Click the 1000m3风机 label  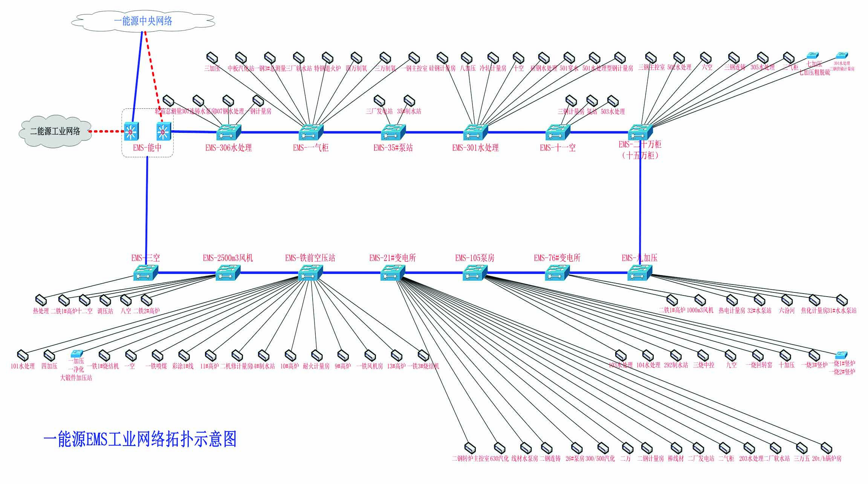(700, 310)
